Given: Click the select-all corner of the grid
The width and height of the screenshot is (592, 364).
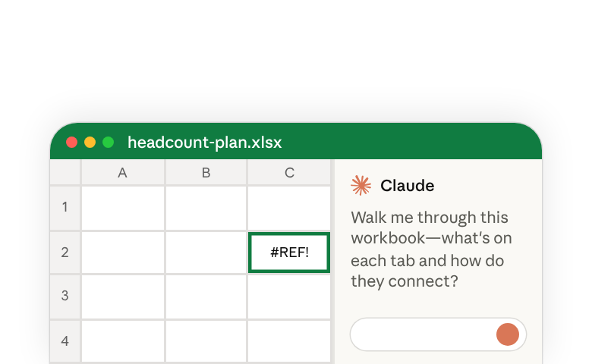Looking at the screenshot, I should pyautogui.click(x=65, y=172).
